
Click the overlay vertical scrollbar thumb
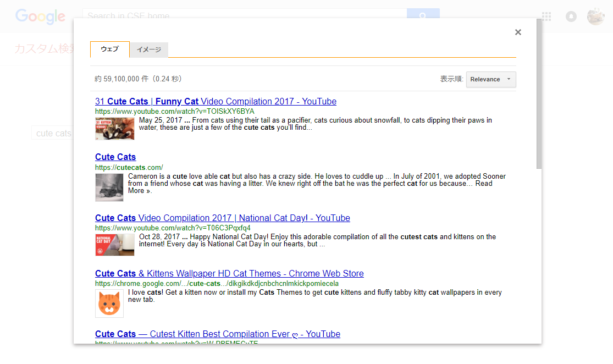[x=539, y=94]
